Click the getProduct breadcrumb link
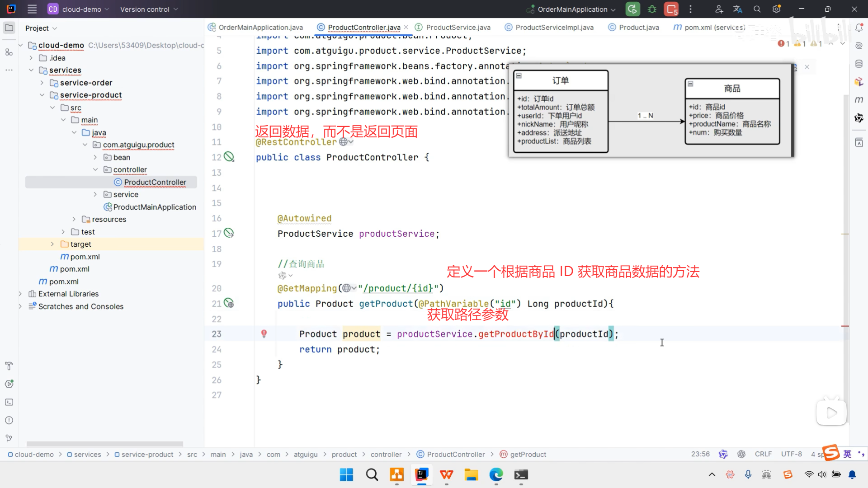This screenshot has width=868, height=488. click(528, 454)
